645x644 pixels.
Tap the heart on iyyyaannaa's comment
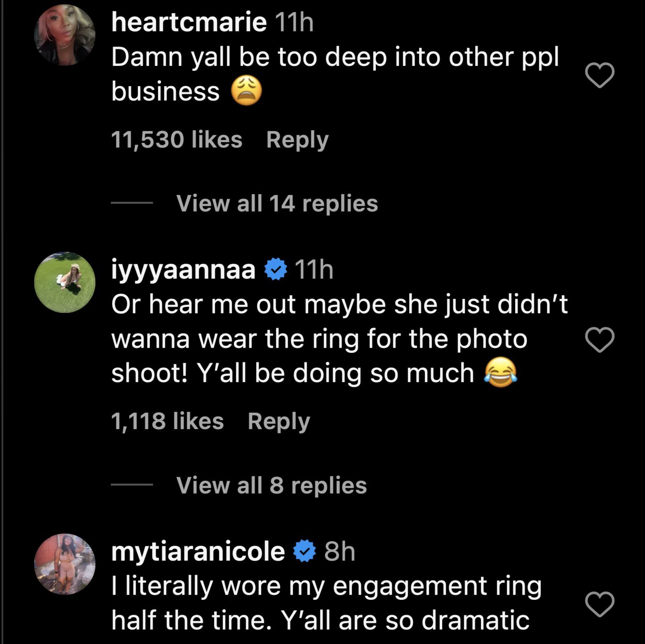(x=600, y=340)
